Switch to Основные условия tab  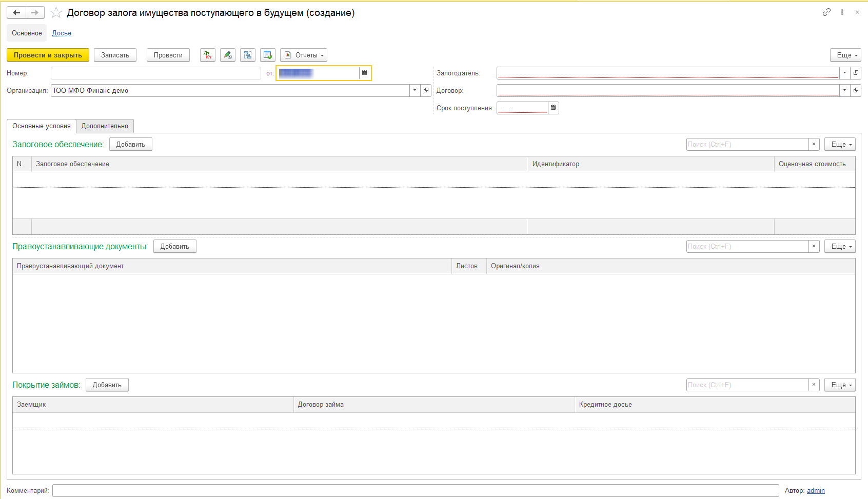coord(42,126)
